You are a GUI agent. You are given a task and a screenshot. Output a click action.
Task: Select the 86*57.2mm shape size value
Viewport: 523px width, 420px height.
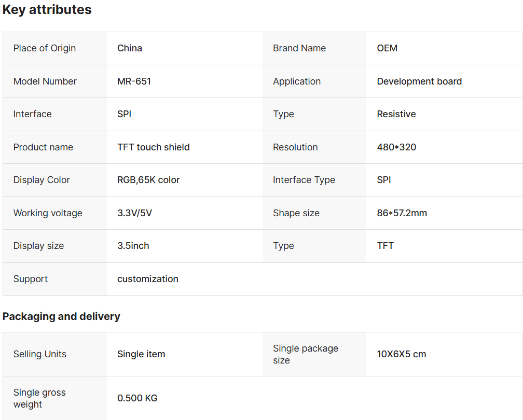tap(402, 213)
